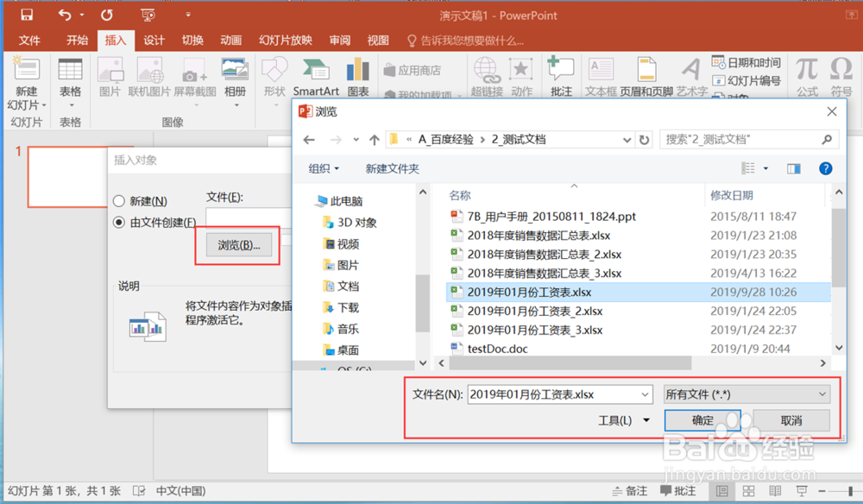Select 2018年度销售数据汇总表_2.xlsx
This screenshot has height=504, width=863.
coord(544,255)
